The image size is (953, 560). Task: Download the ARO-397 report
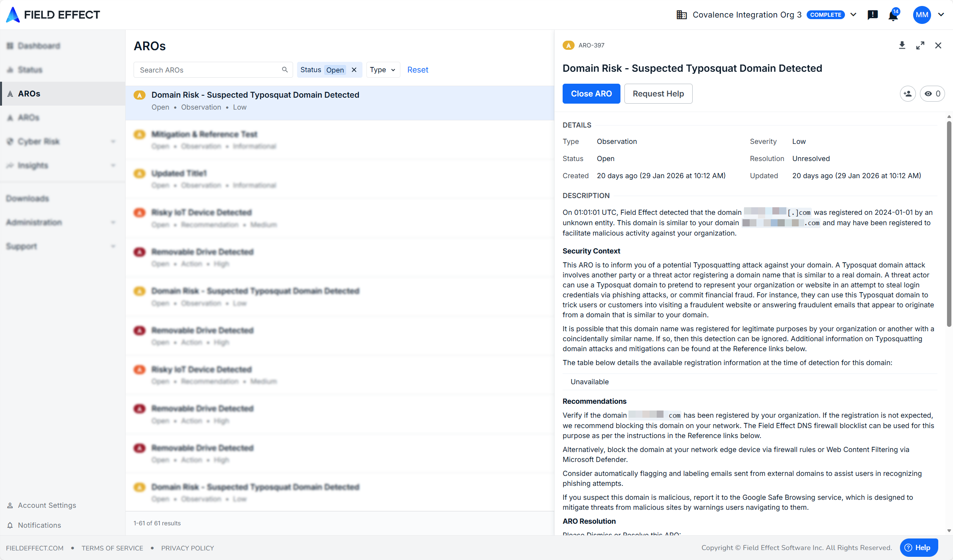902,45
